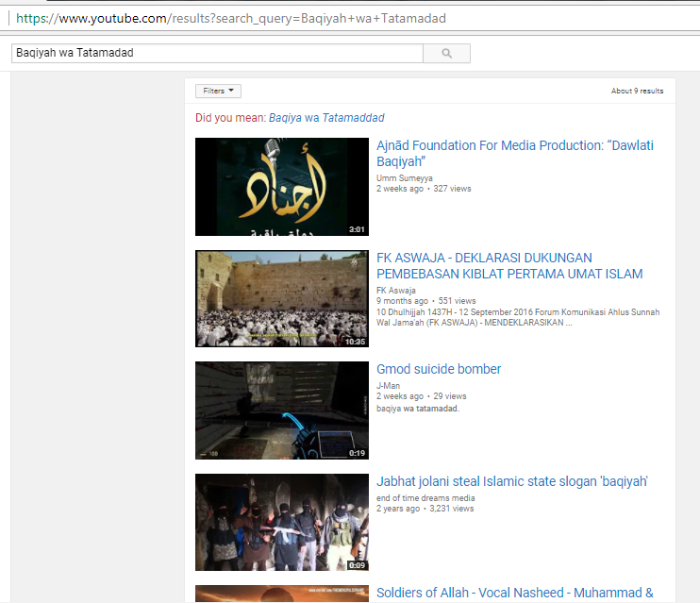Click the About 9 results text
Viewport: 700px width, 603px height.
tap(637, 91)
